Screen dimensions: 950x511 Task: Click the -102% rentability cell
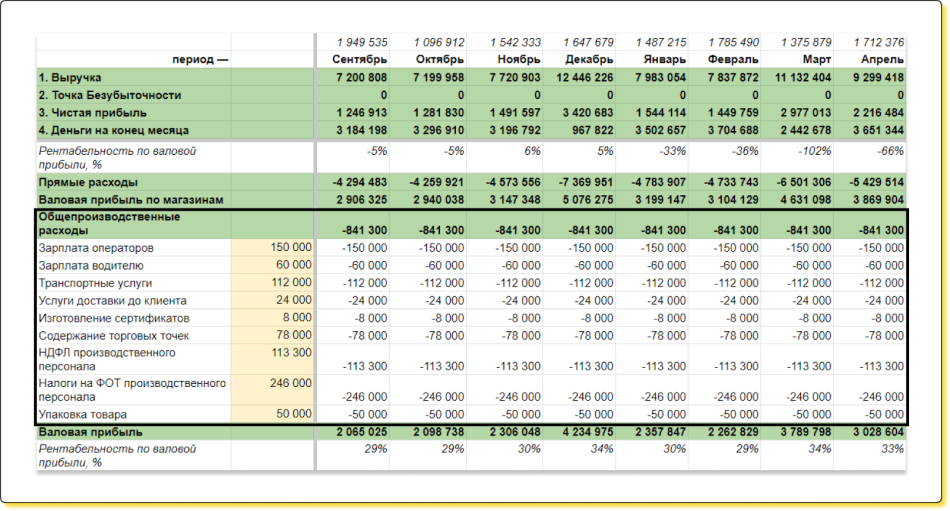tap(813, 151)
